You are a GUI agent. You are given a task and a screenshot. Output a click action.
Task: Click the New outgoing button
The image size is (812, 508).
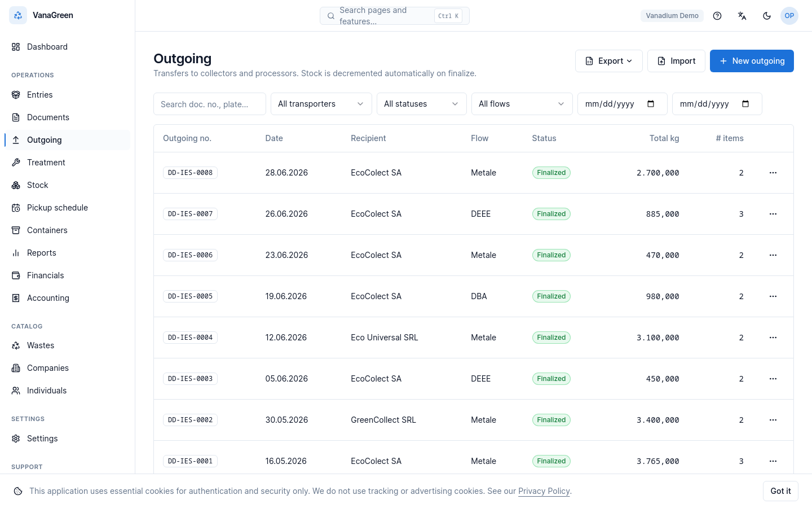pyautogui.click(x=752, y=61)
